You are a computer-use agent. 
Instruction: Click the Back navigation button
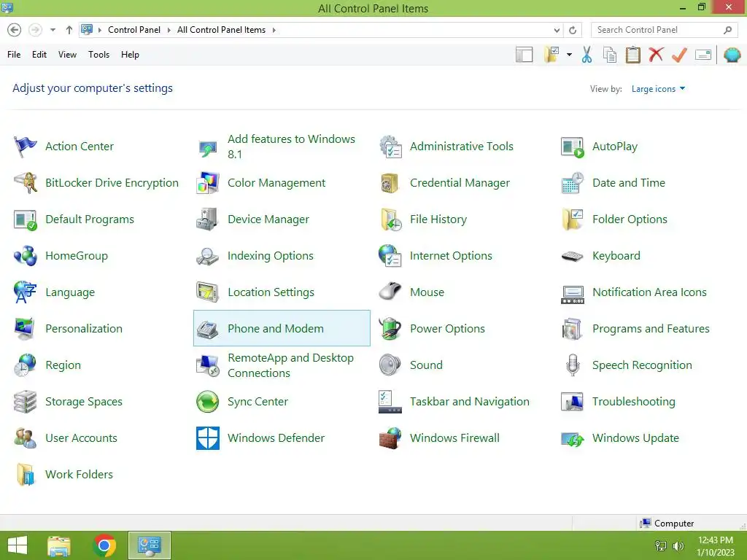pyautogui.click(x=15, y=30)
